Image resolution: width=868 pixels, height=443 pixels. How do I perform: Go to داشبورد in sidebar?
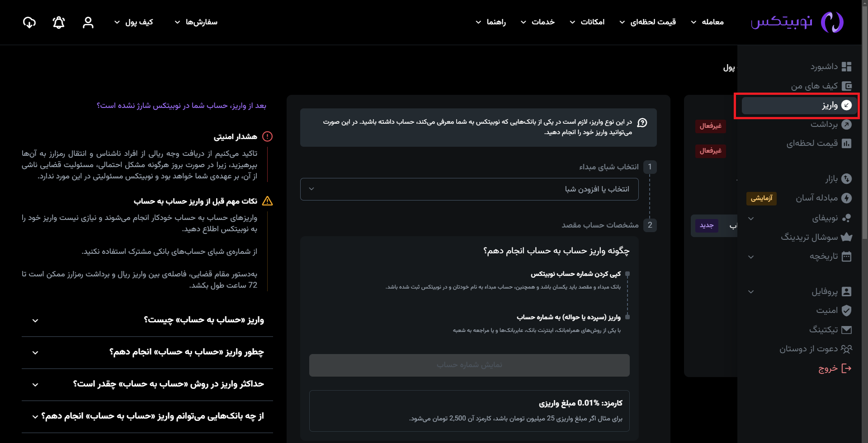tap(824, 66)
